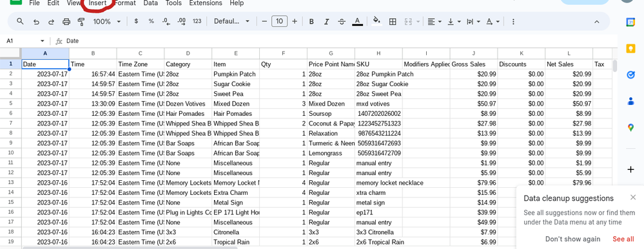Close the Data cleanup suggestions popup
The image size is (644, 249).
(x=633, y=198)
